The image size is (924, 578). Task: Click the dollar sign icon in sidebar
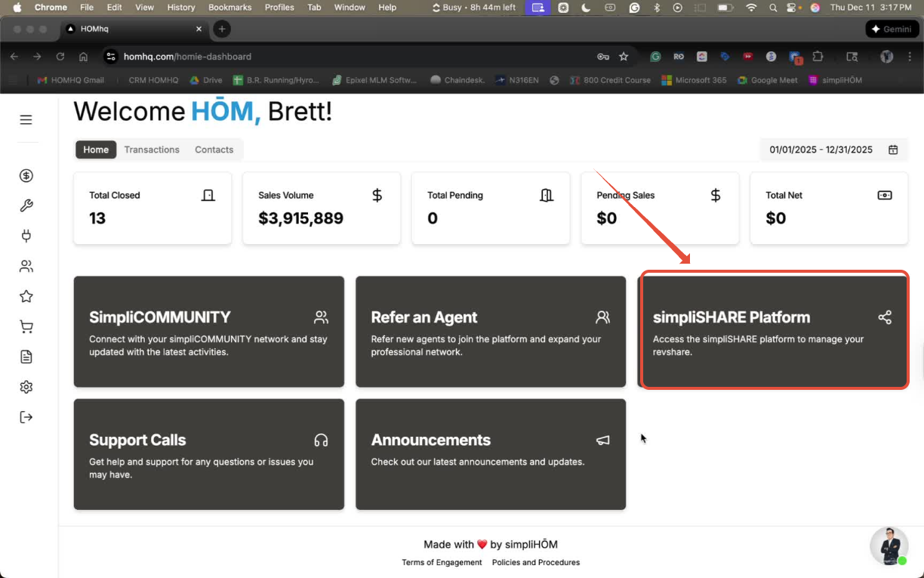coord(26,176)
